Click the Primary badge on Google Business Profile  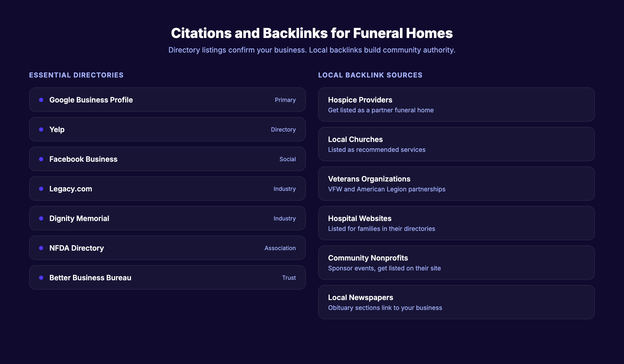[285, 100]
